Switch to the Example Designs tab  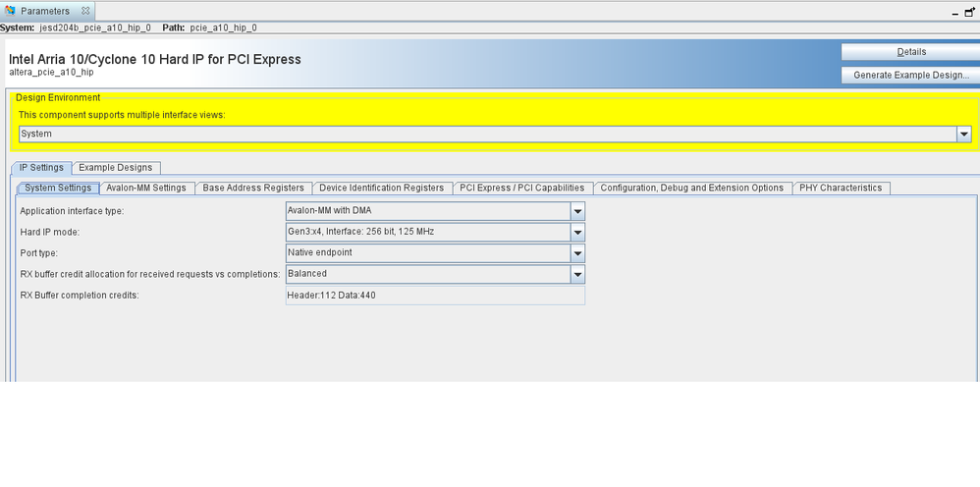pos(116,168)
